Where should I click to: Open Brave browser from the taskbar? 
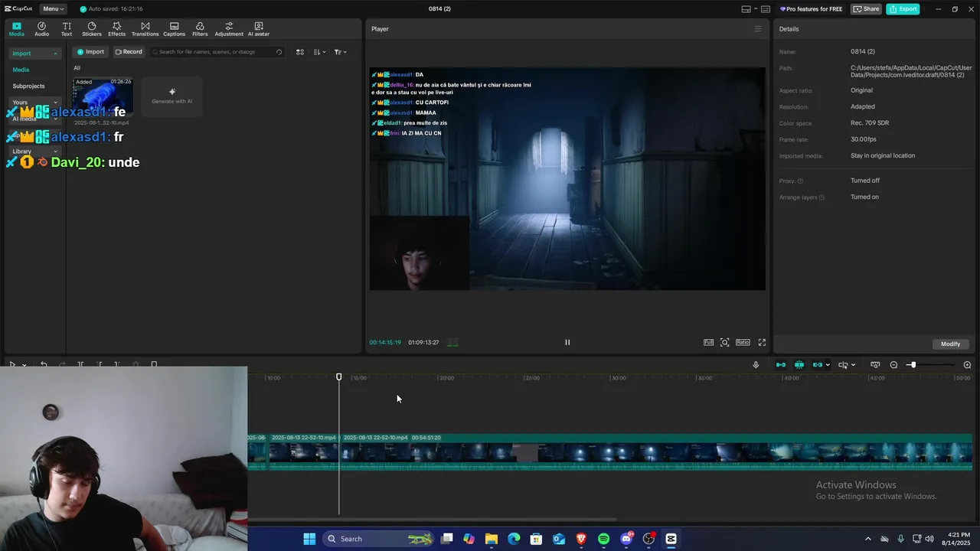click(x=581, y=539)
